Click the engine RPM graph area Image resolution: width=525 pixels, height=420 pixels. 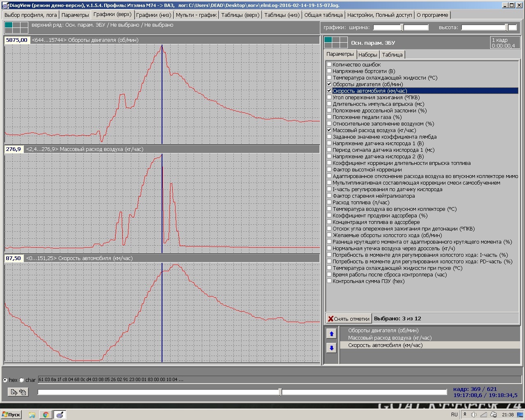point(162,94)
